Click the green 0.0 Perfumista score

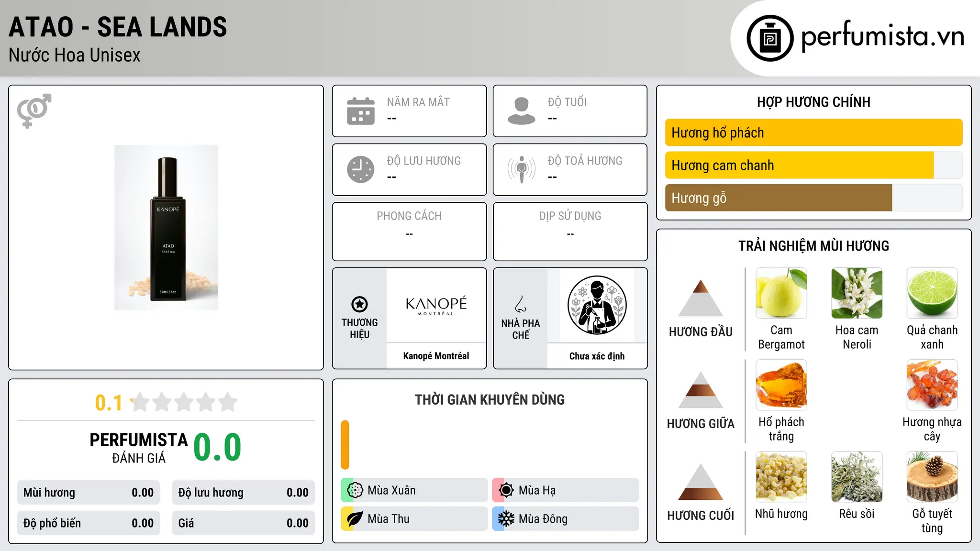pyautogui.click(x=217, y=447)
